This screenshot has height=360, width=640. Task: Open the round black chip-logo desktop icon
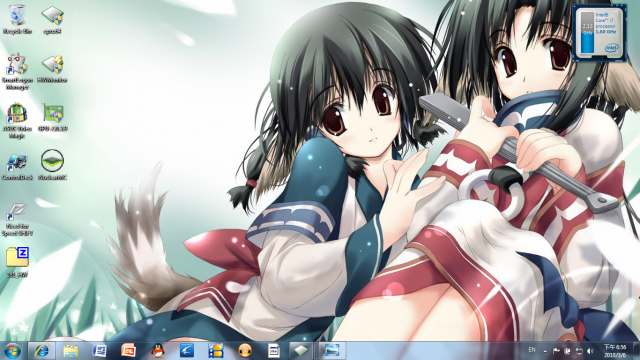(x=52, y=165)
